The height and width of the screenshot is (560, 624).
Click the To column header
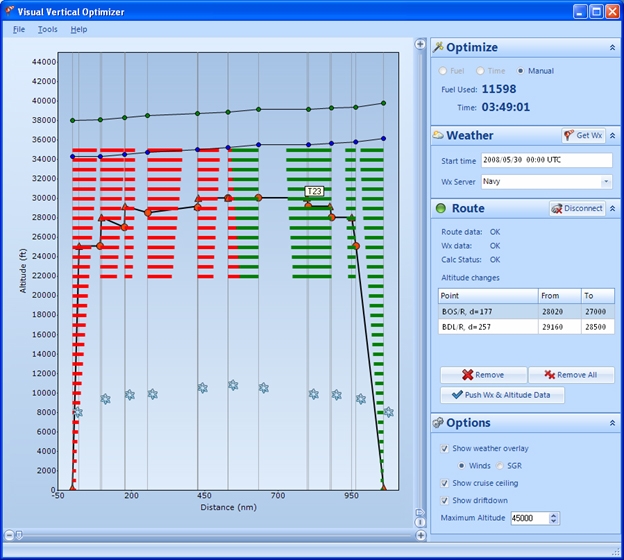pyautogui.click(x=598, y=296)
